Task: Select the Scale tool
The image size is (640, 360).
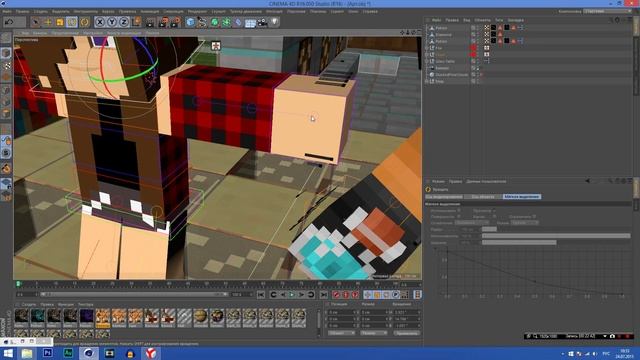Action: [60, 22]
